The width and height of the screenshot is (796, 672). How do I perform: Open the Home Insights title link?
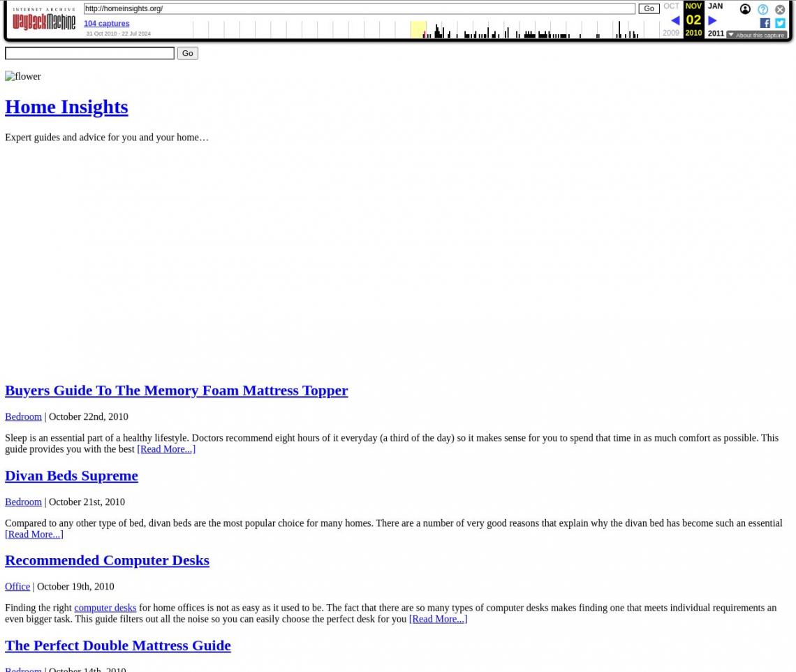(66, 106)
